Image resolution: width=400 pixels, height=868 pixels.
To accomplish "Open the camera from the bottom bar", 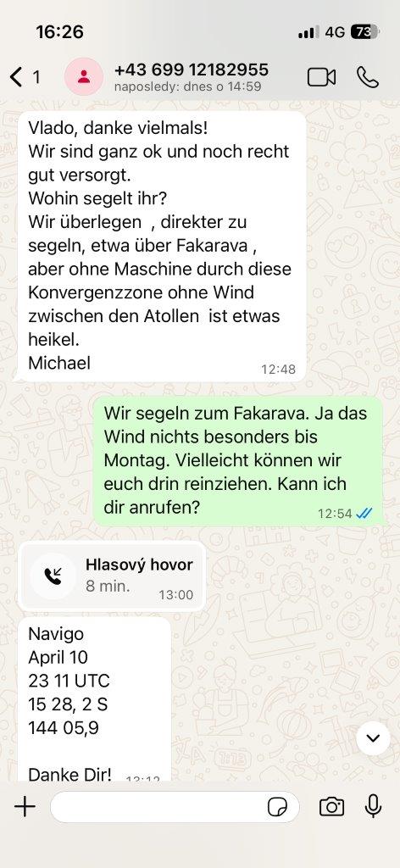I will (x=331, y=807).
